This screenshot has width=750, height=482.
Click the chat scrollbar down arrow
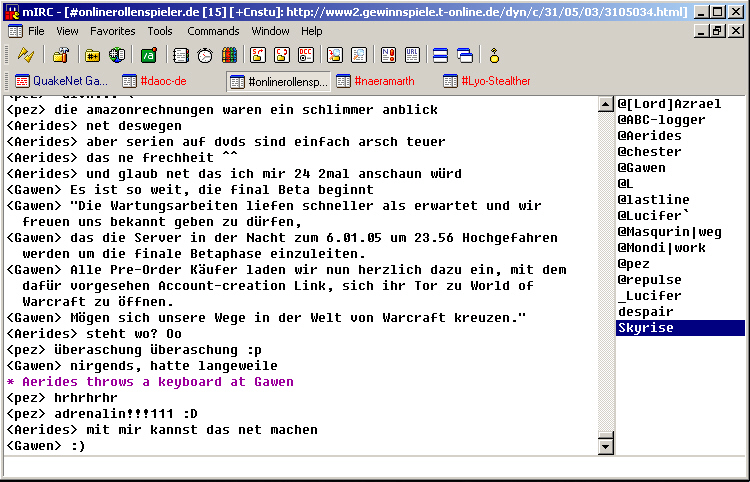tap(606, 447)
